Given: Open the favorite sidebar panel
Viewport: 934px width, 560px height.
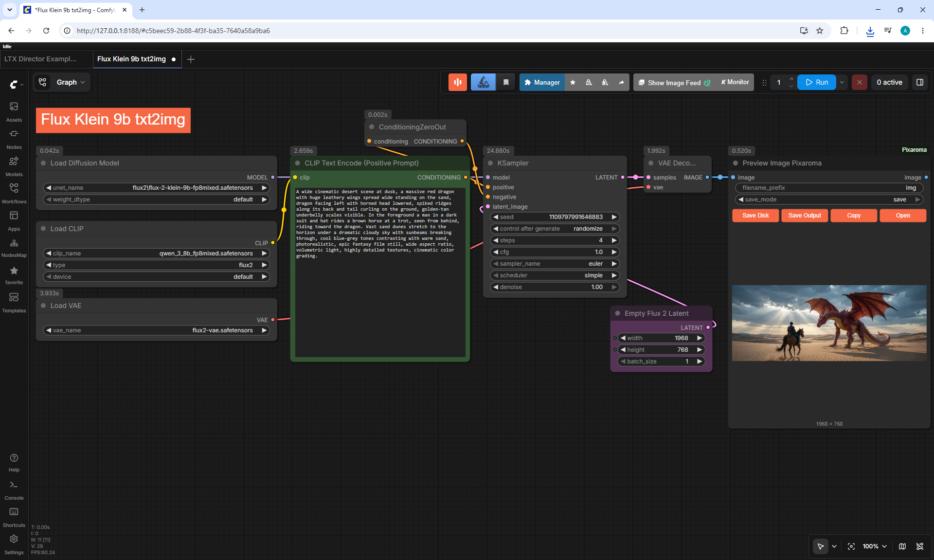Looking at the screenshot, I should tap(14, 275).
